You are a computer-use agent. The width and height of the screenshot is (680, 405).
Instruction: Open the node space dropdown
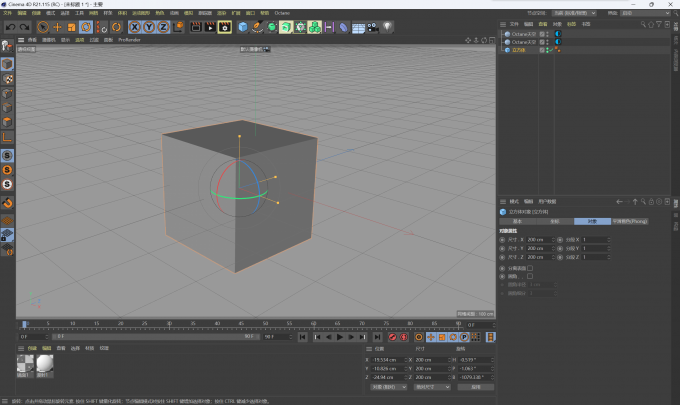click(x=575, y=13)
